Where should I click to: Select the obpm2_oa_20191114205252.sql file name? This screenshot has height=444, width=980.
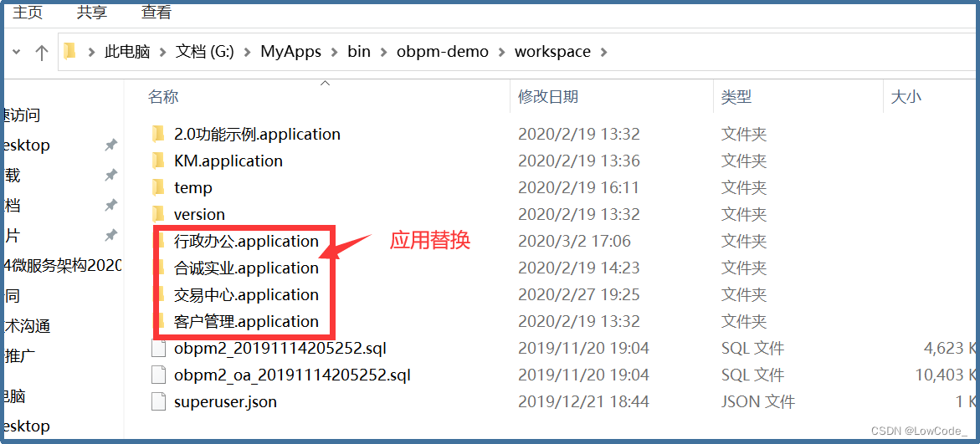293,375
